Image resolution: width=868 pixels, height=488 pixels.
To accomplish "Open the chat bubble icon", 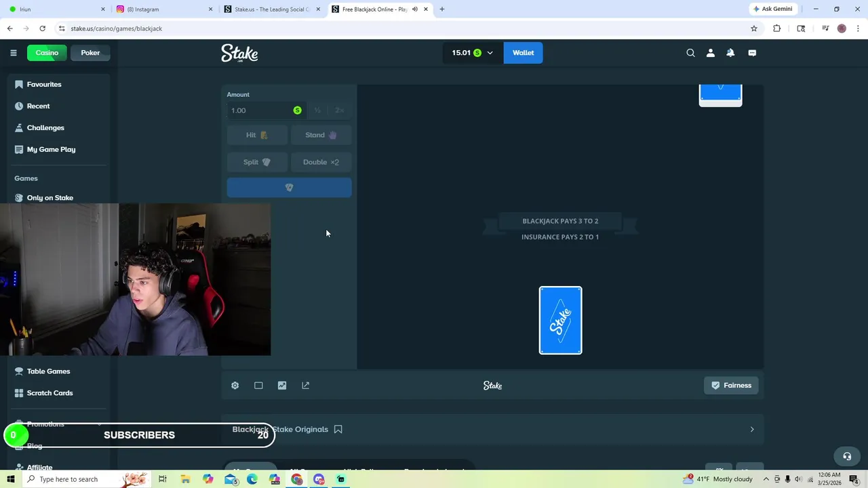I will click(752, 53).
